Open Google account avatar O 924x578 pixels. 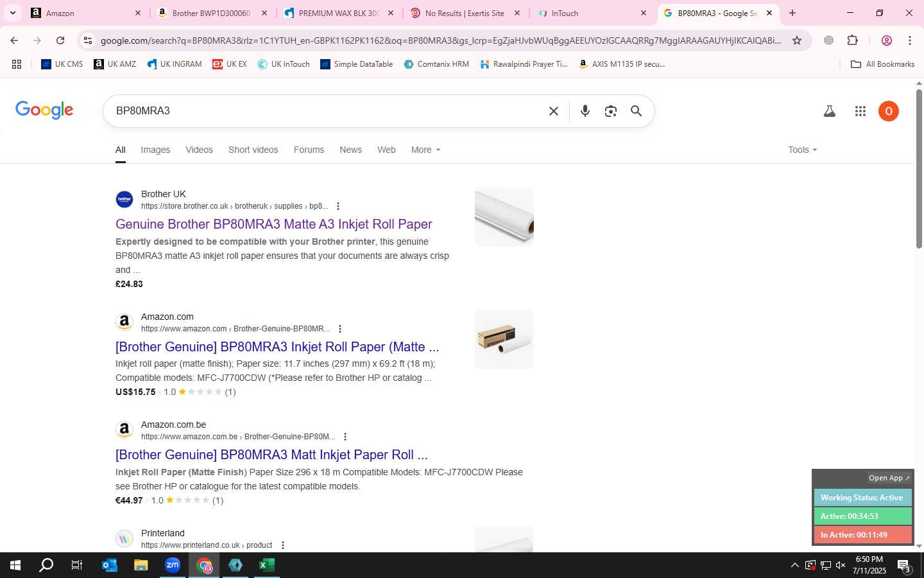click(x=889, y=111)
